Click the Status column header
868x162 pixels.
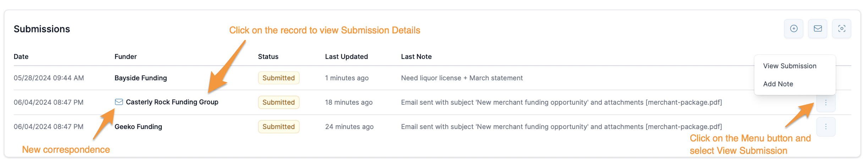coord(268,57)
